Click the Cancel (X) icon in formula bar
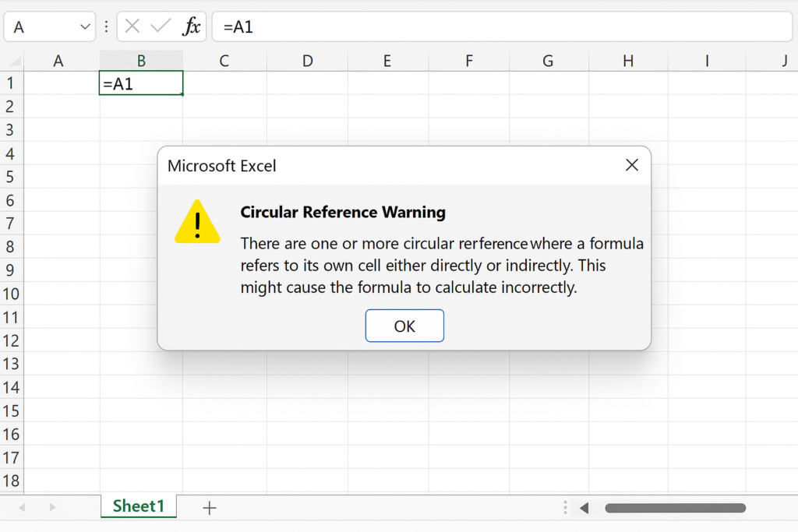Viewport: 798px width, 532px height. pos(132,26)
